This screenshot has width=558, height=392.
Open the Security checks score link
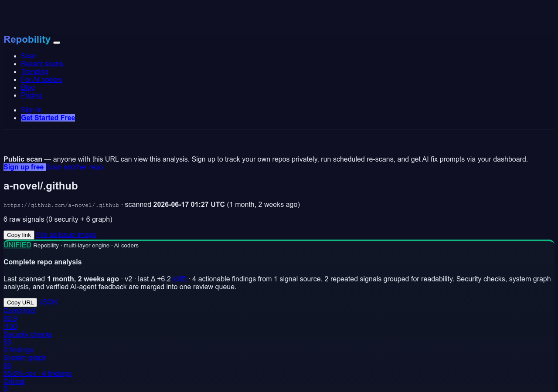pos(28,342)
